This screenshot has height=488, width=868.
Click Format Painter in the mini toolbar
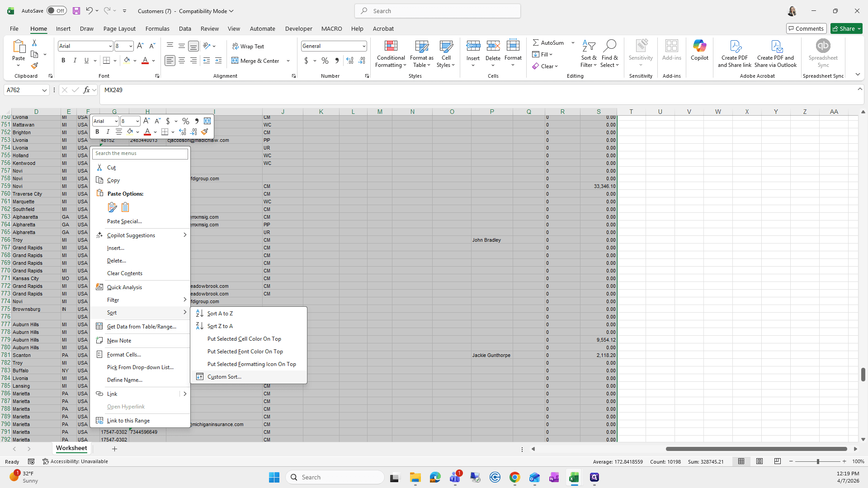click(205, 132)
